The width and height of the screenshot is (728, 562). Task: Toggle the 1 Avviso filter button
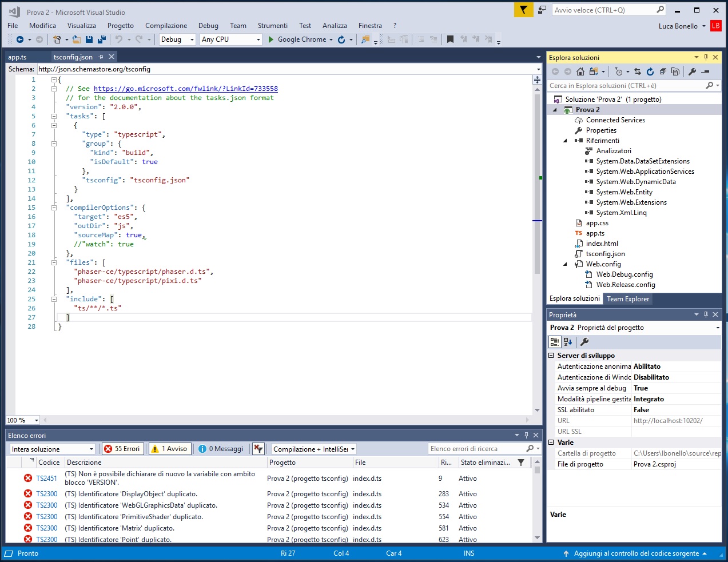point(169,449)
